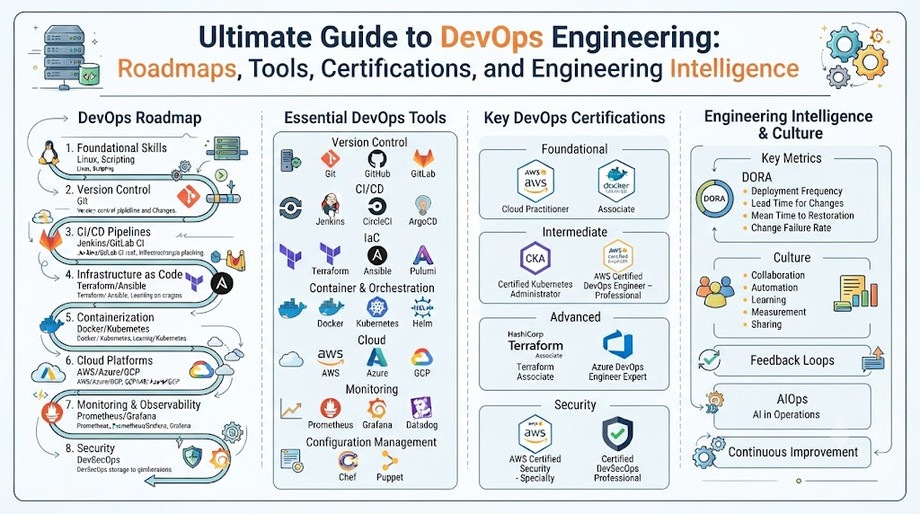Viewport: 920px width, 514px height.
Task: Select the Azure DevOps Engineer Expert logo
Action: [x=618, y=345]
